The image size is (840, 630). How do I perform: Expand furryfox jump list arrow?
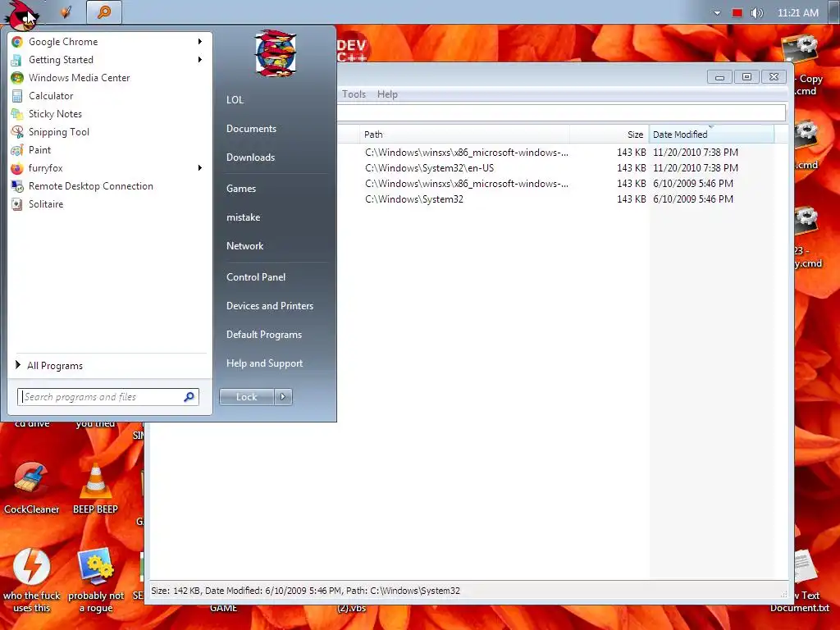[200, 168]
